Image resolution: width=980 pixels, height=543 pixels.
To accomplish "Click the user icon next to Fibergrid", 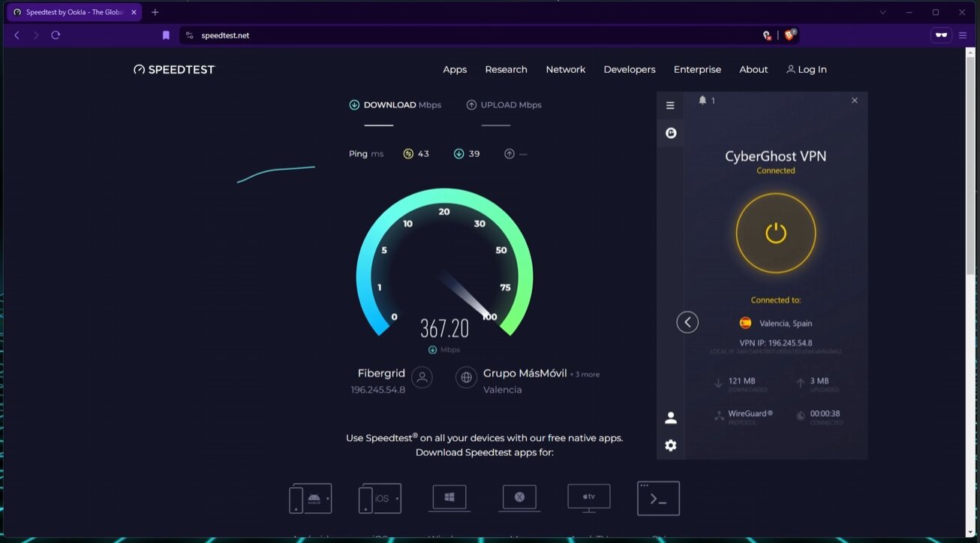I will click(x=422, y=378).
